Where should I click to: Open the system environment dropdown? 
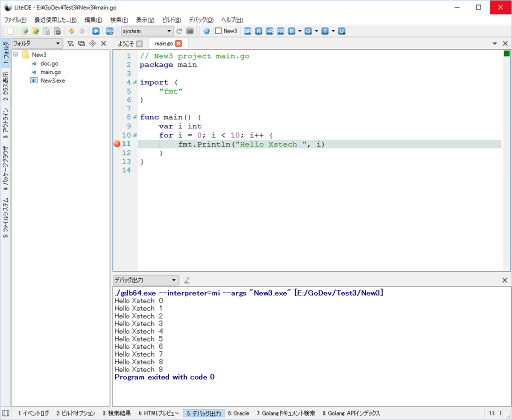click(147, 31)
